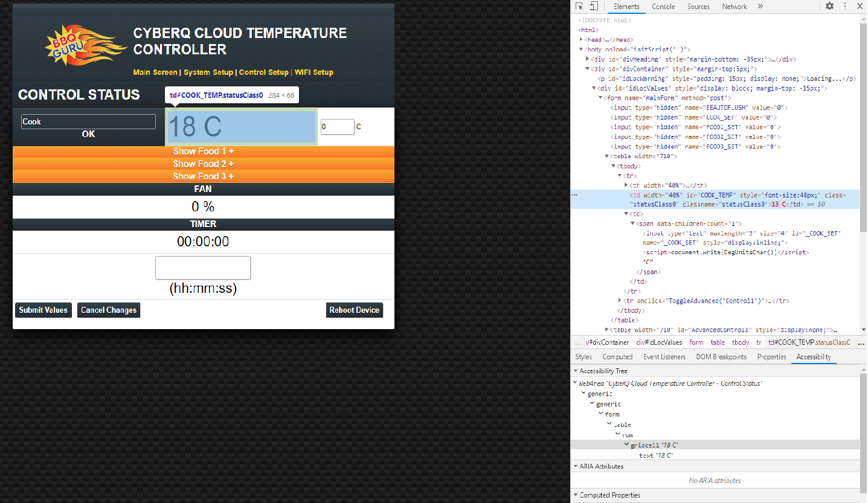The image size is (868, 503).
Task: Click the timer hh:mm:ss input field
Action: 203,268
